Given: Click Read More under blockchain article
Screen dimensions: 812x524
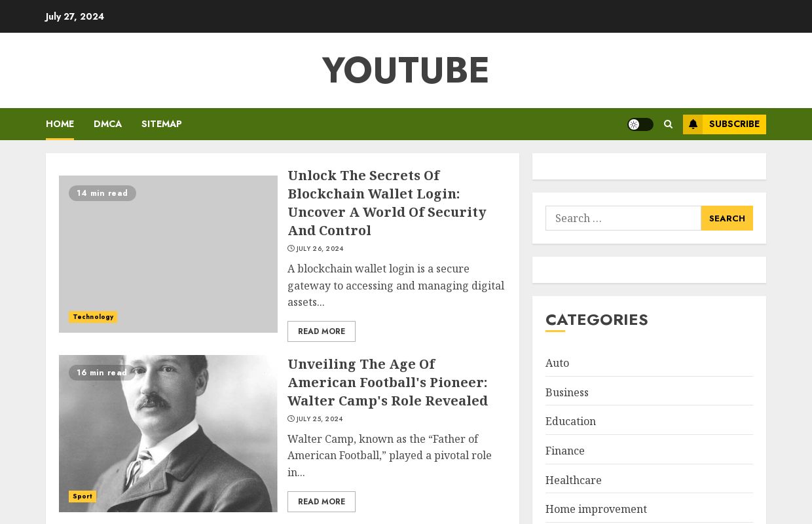Looking at the screenshot, I should pos(322,331).
